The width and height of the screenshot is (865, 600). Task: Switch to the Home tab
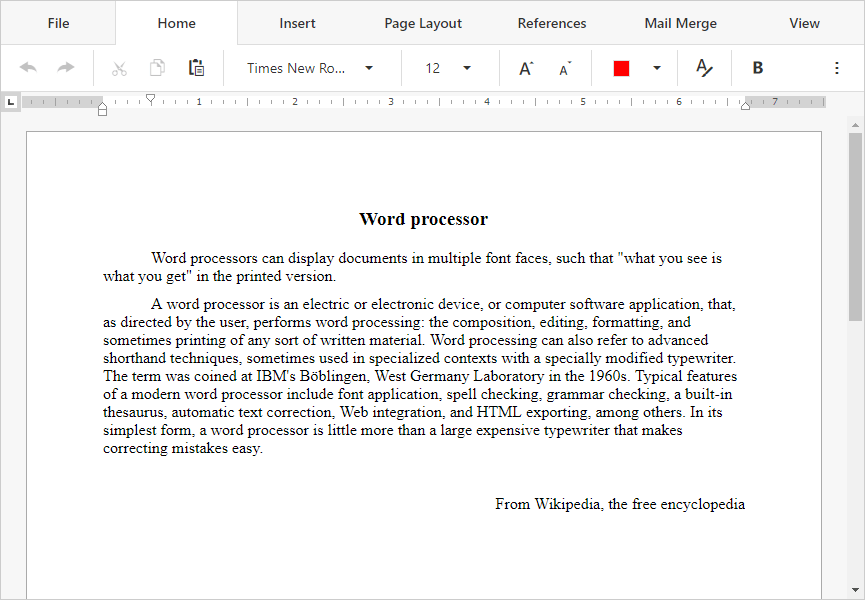pyautogui.click(x=177, y=23)
